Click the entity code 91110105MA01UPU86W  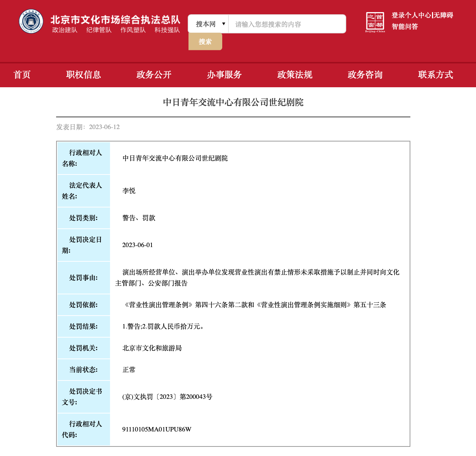(x=157, y=430)
